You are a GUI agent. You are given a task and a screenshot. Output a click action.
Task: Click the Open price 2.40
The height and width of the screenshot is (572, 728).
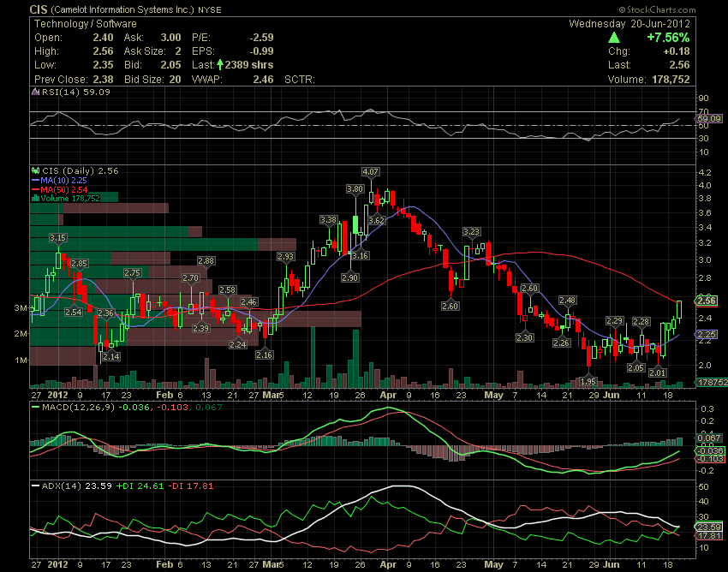[x=103, y=38]
